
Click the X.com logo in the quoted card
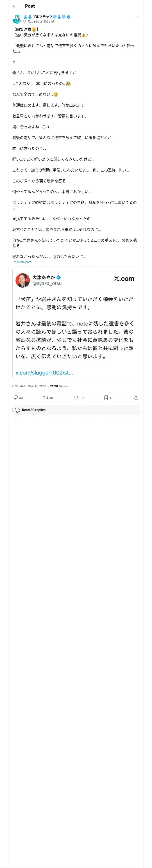124,278
